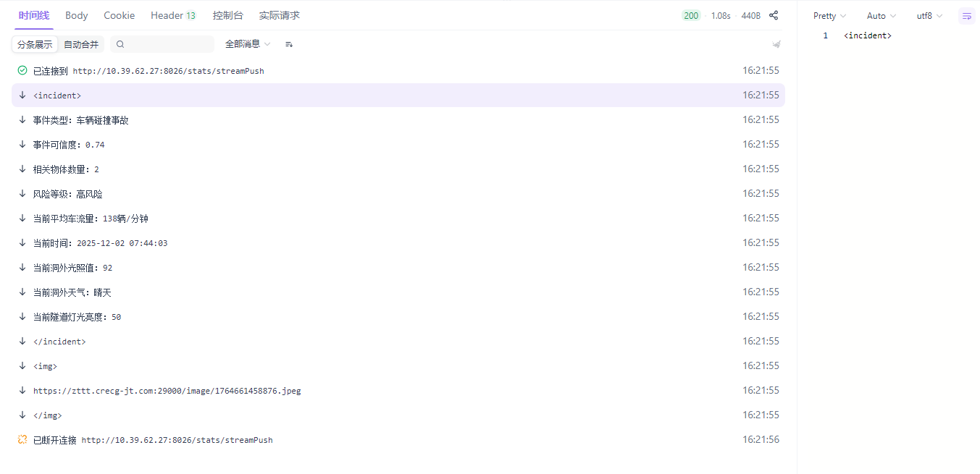980x474 pixels.
Task: Click the received arrow beside 当前平均车流量 row
Action: point(22,218)
